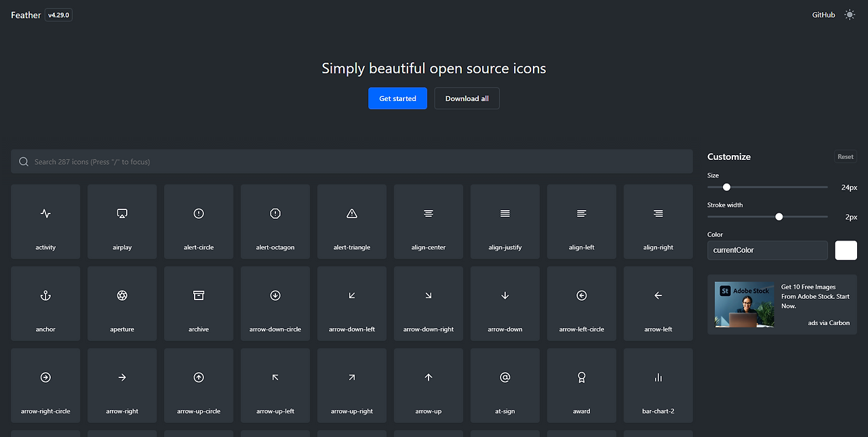The height and width of the screenshot is (437, 868).
Task: Click the ads via Carbon link
Action: point(829,322)
